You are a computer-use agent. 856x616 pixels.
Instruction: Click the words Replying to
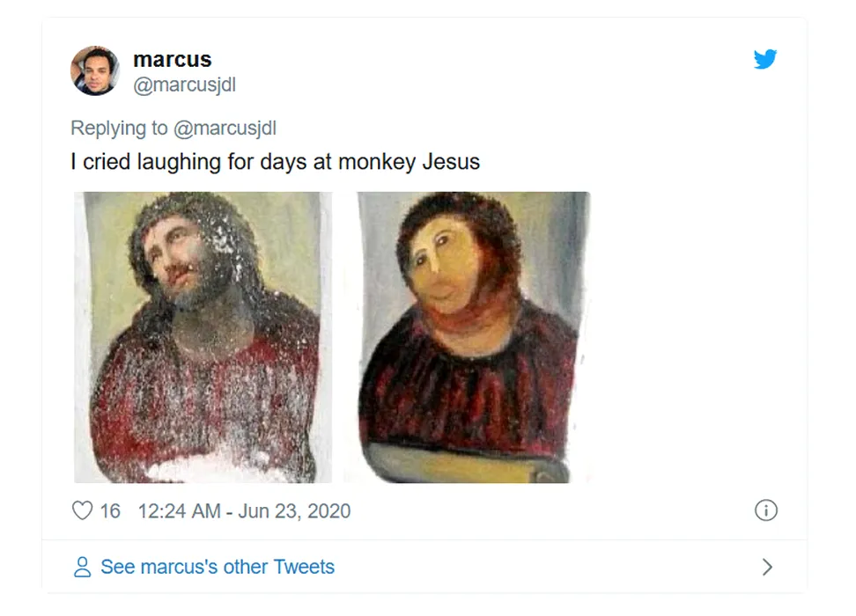119,128
